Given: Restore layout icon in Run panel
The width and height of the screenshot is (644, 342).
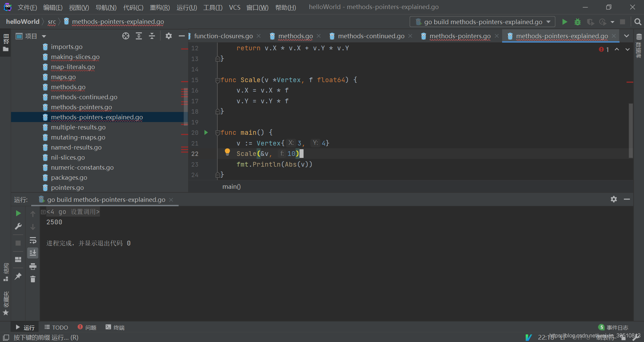Looking at the screenshot, I should [18, 260].
